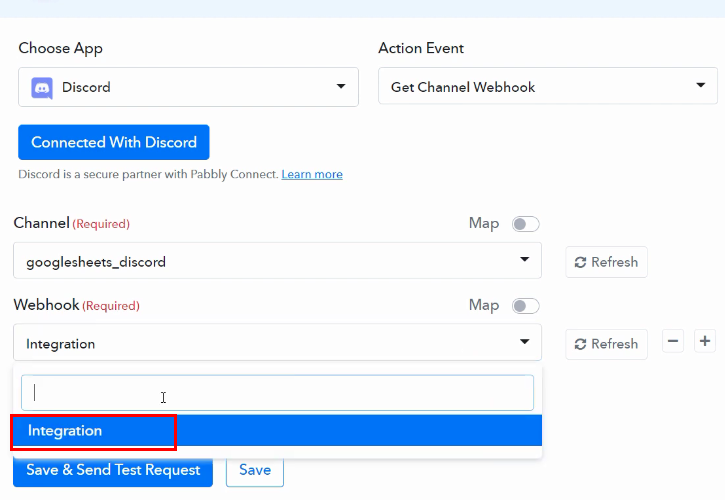The image size is (725, 500).
Task: Toggle the Map switch for Channel
Action: [x=526, y=224]
